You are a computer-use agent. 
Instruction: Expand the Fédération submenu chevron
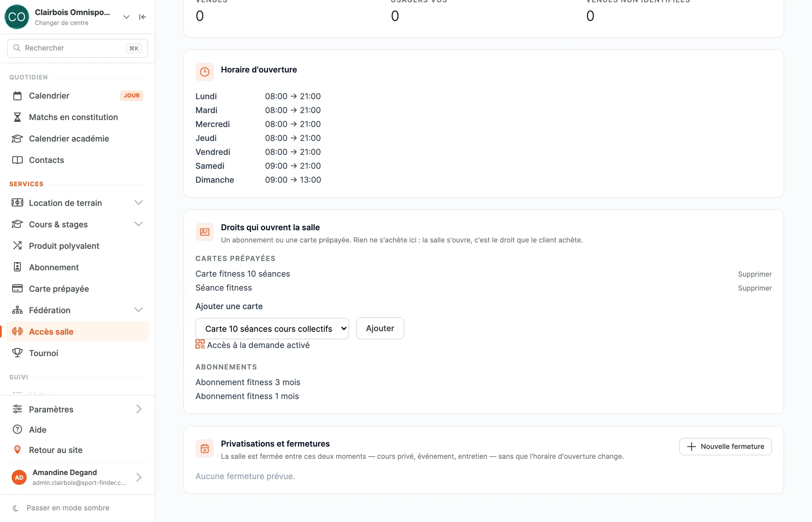tap(138, 310)
